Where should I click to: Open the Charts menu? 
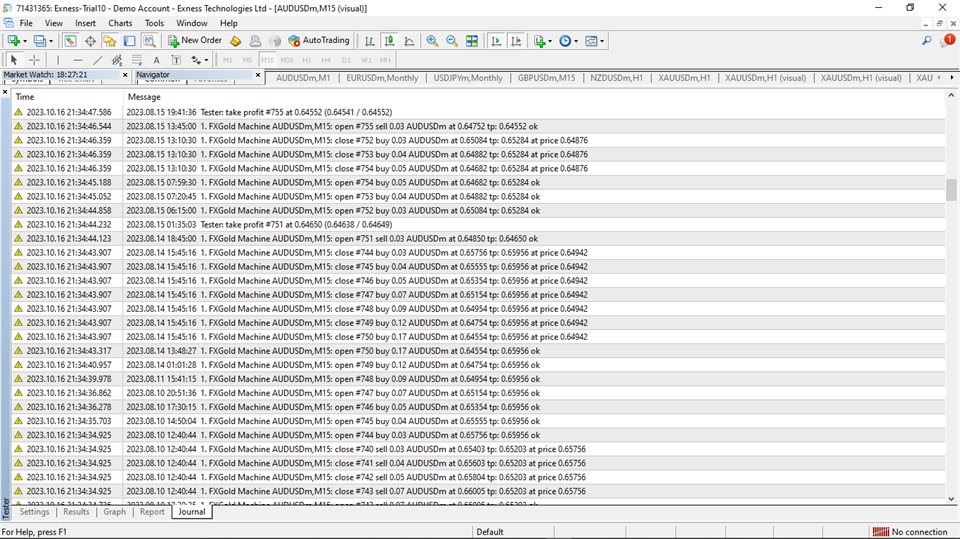(120, 23)
